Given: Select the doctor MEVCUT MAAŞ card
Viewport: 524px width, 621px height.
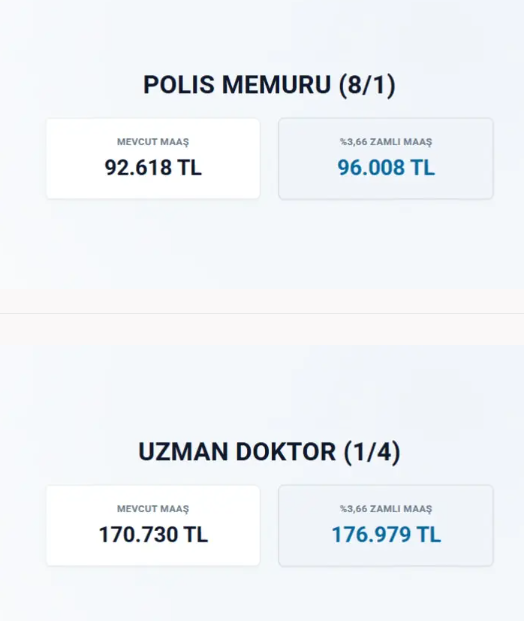Looking at the screenshot, I should tap(153, 526).
